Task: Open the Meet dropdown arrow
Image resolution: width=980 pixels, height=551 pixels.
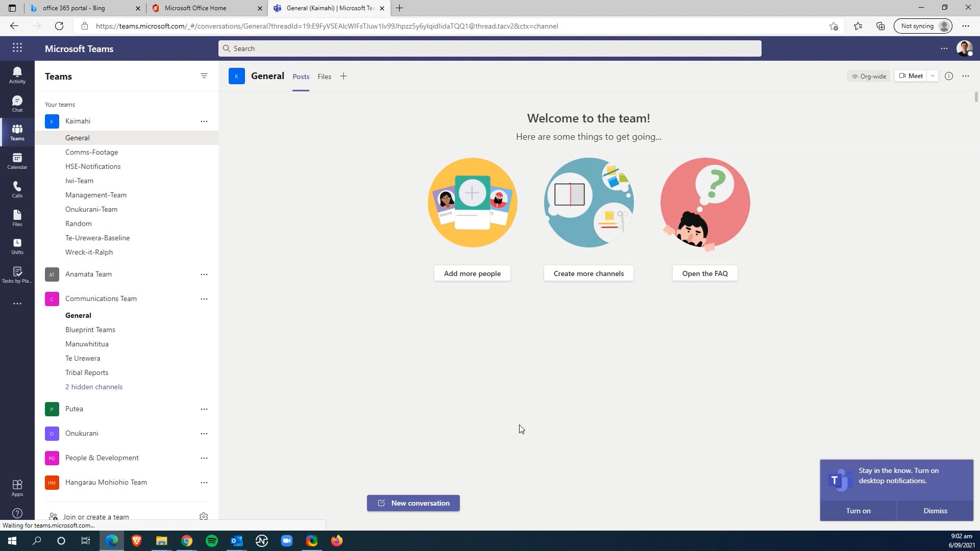Action: [933, 76]
